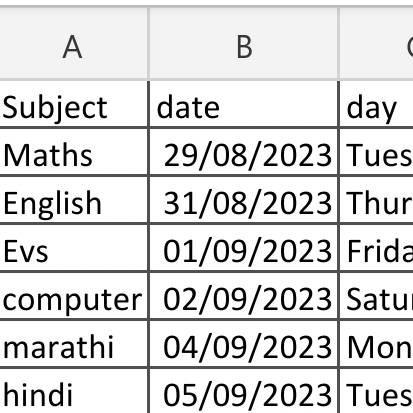Click the 05/09/2023 date cell
This screenshot has height=413, width=413.
coord(244,391)
